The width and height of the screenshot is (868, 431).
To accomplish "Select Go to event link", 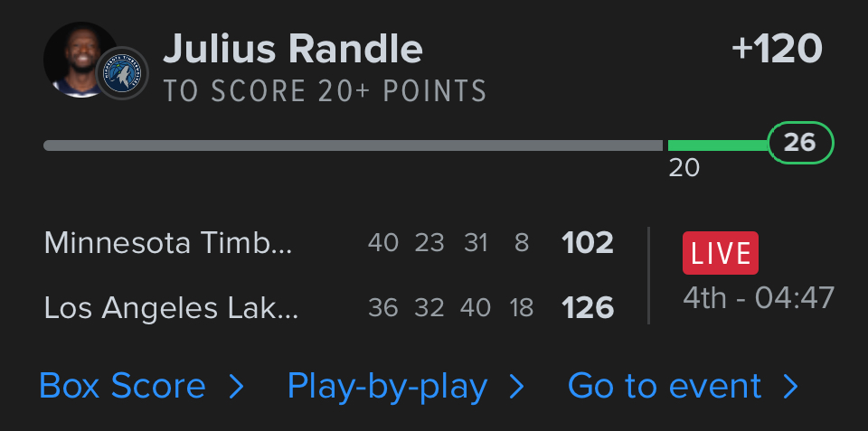I will click(665, 387).
